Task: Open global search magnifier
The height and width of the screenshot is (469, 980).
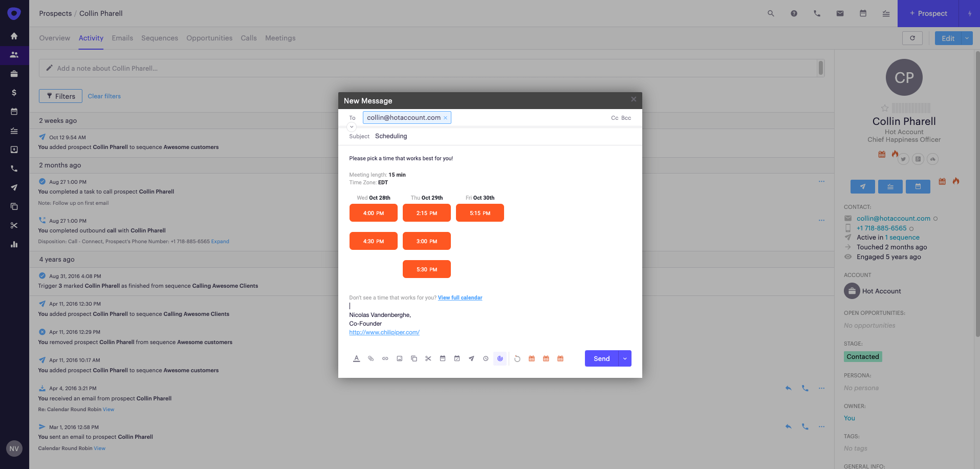Action: click(771, 13)
